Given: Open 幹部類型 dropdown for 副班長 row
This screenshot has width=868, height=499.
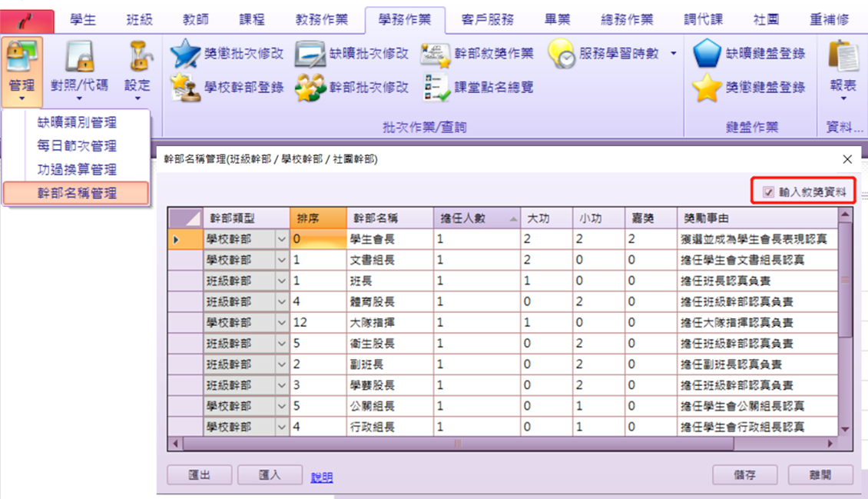Looking at the screenshot, I should [282, 364].
